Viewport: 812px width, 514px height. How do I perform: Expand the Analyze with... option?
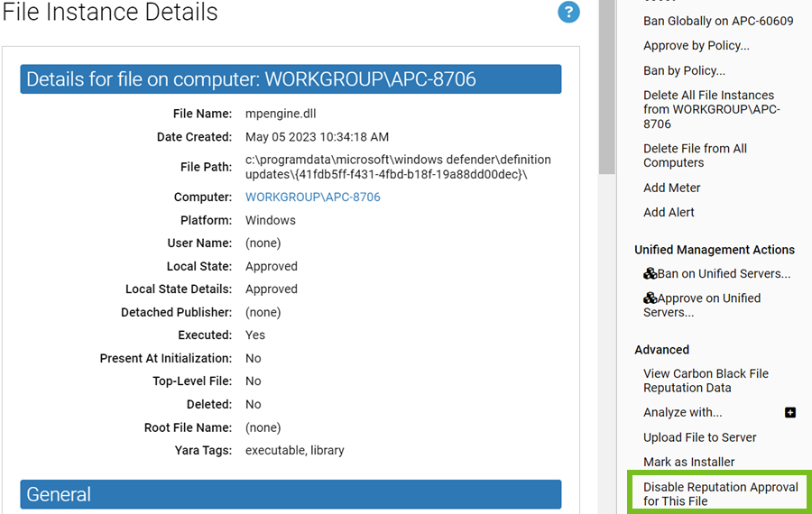pos(683,412)
